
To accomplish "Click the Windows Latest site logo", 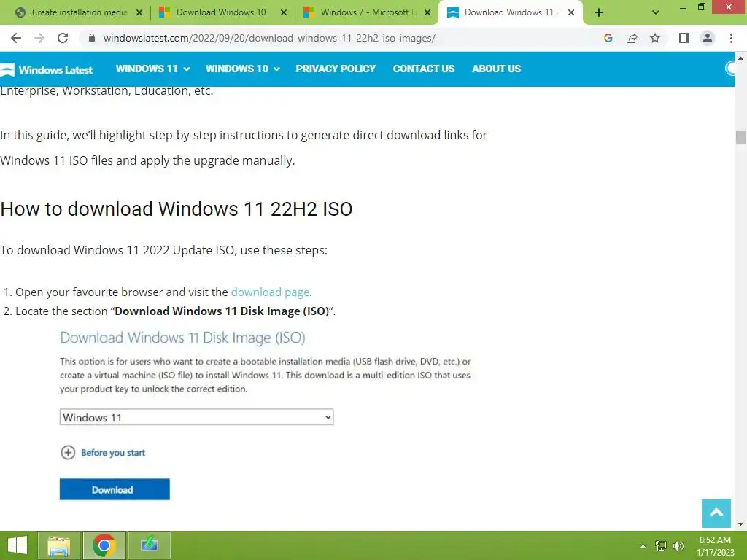I will (x=47, y=69).
